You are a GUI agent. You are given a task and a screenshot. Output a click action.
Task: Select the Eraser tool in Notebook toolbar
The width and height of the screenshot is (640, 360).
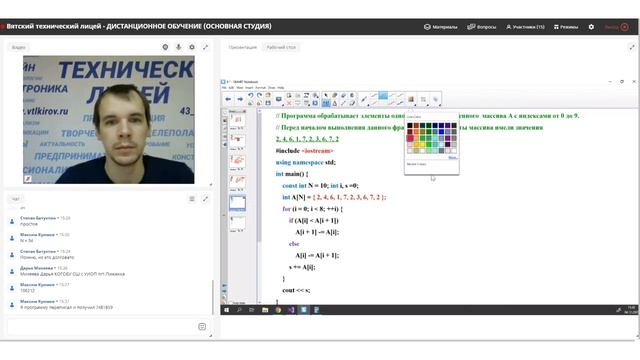352,103
